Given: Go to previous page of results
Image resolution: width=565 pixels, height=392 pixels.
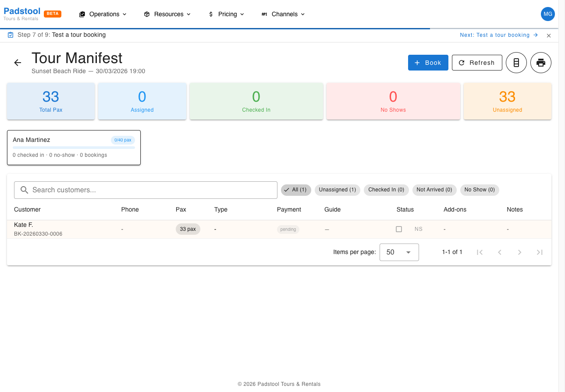Looking at the screenshot, I should click(500, 252).
